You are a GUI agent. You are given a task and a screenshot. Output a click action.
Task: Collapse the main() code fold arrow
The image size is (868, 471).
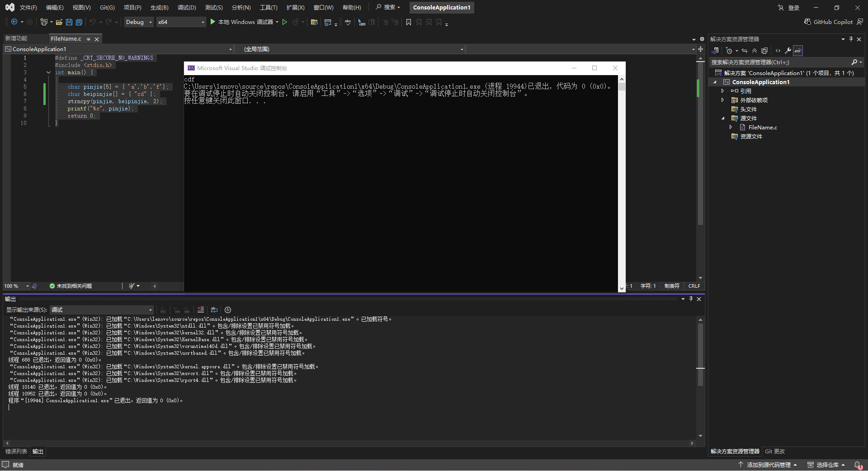click(x=48, y=72)
